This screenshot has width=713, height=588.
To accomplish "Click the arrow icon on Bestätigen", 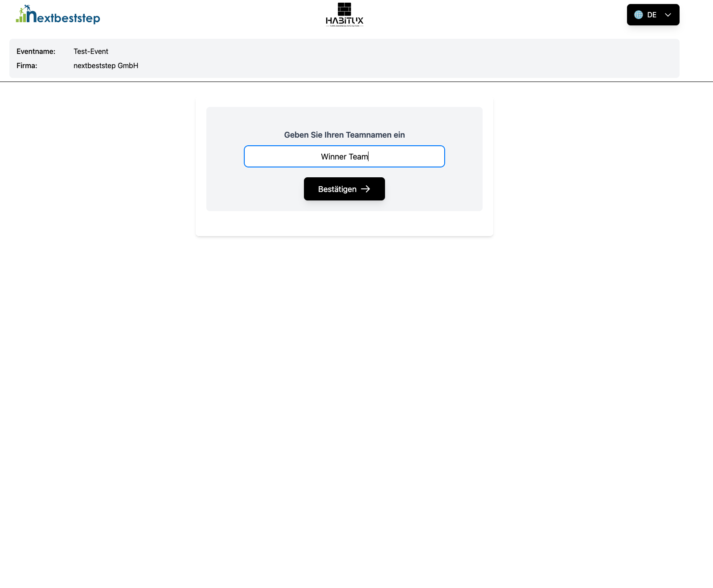I will click(x=365, y=189).
